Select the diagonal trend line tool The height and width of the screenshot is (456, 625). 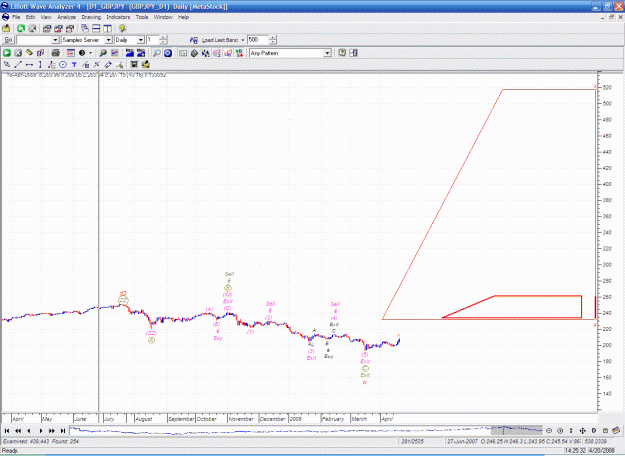click(x=18, y=64)
